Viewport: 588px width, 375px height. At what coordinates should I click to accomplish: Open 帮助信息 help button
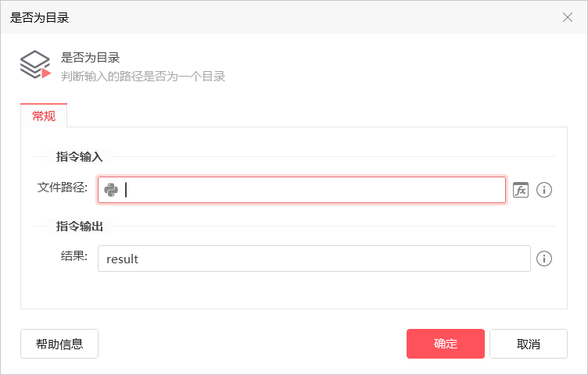59,344
